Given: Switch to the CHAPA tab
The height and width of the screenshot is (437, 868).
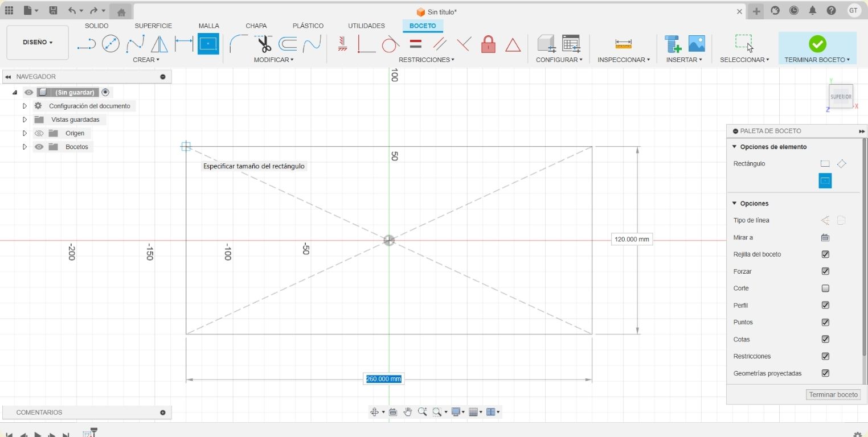Looking at the screenshot, I should 256,26.
